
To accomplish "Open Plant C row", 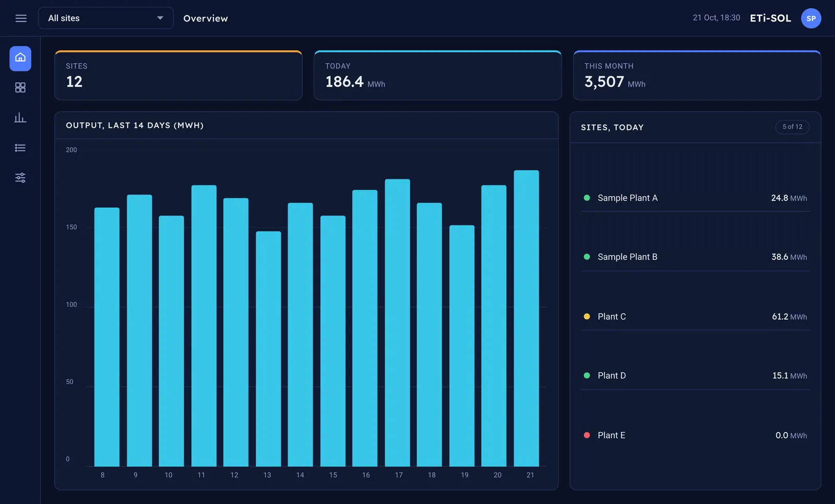I will click(x=695, y=317).
